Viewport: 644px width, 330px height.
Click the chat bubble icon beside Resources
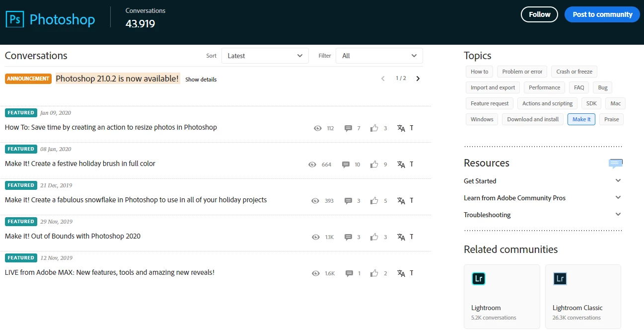616,163
